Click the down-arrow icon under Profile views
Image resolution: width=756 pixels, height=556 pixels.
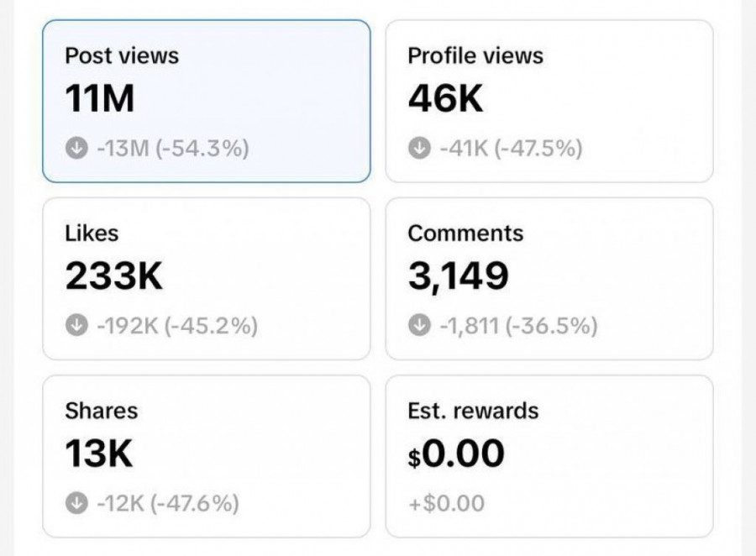pos(419,149)
